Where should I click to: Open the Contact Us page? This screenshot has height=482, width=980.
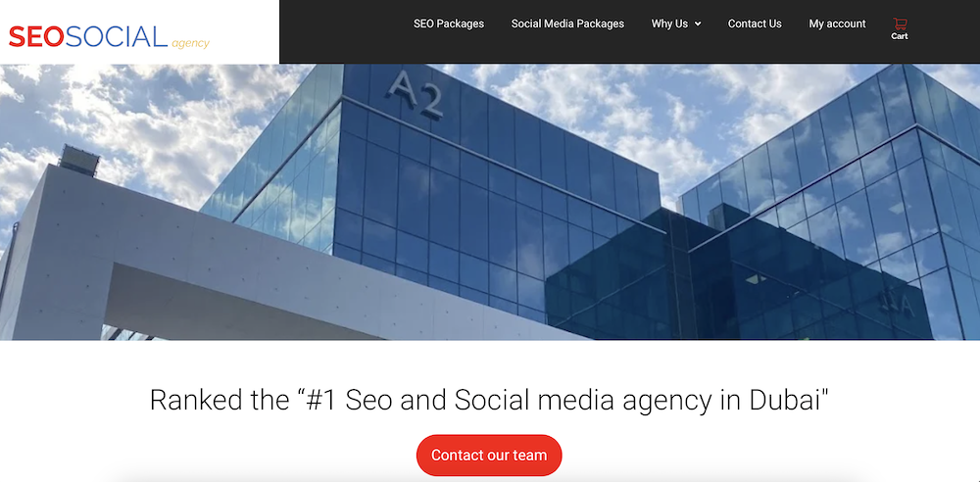[755, 24]
